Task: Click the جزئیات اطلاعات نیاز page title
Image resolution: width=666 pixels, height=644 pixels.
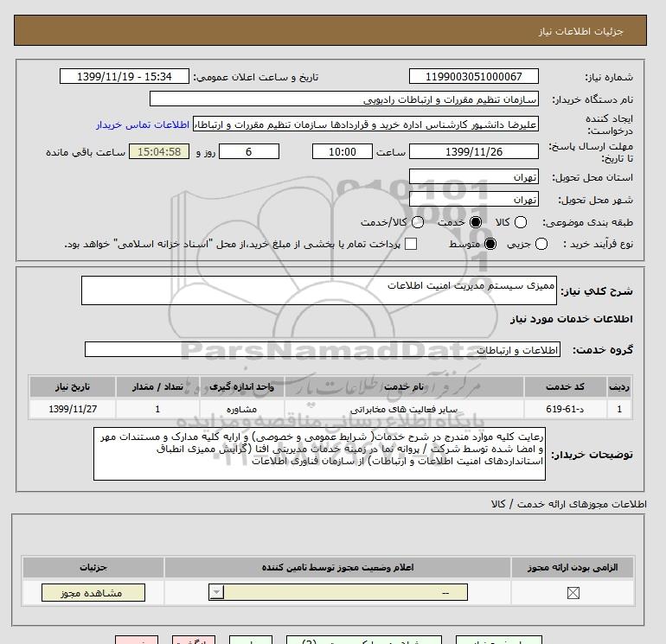Action: (x=580, y=31)
